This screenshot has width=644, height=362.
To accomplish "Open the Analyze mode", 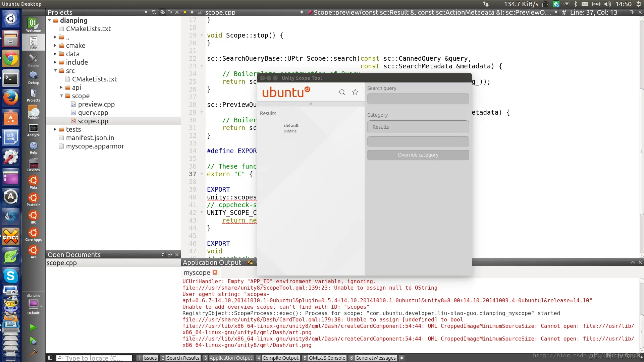I will 33,130.
